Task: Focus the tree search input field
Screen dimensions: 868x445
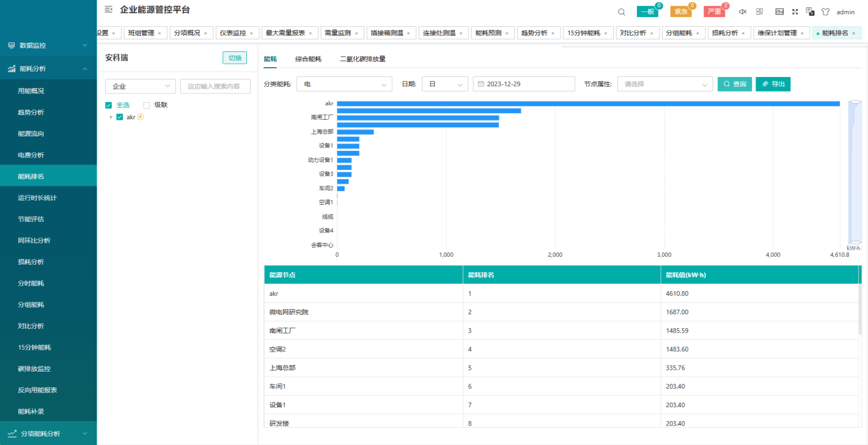Action: coord(215,86)
